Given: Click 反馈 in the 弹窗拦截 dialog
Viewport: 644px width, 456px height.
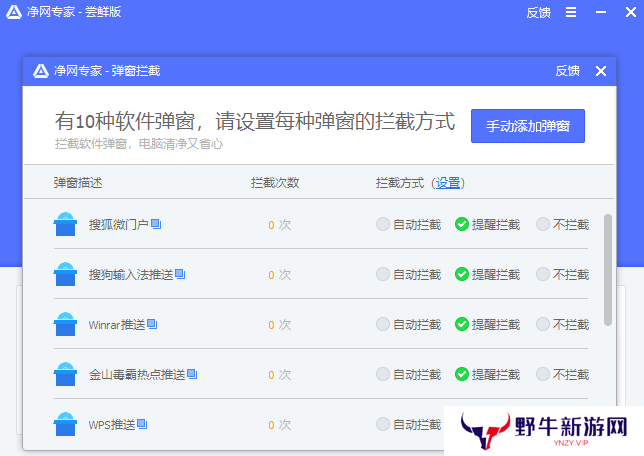Looking at the screenshot, I should pos(567,71).
